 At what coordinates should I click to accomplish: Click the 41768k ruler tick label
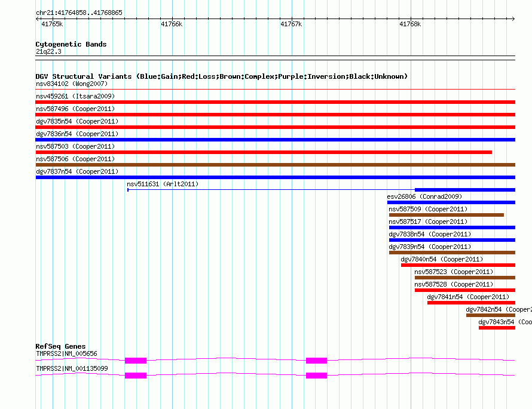point(410,24)
